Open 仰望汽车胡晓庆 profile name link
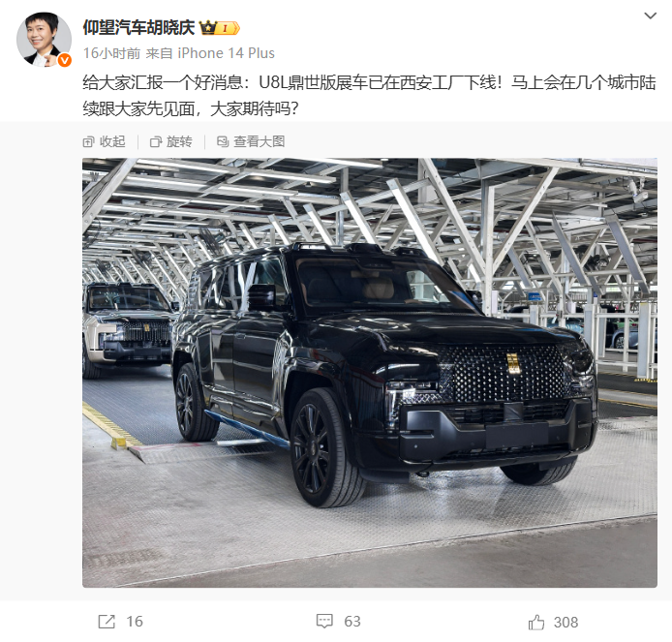 click(x=138, y=28)
